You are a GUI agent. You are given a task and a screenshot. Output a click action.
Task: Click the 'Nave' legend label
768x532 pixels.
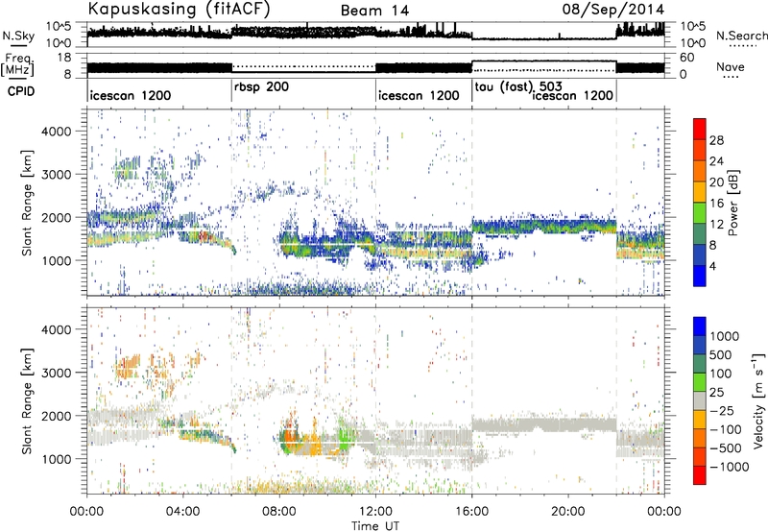(731, 66)
